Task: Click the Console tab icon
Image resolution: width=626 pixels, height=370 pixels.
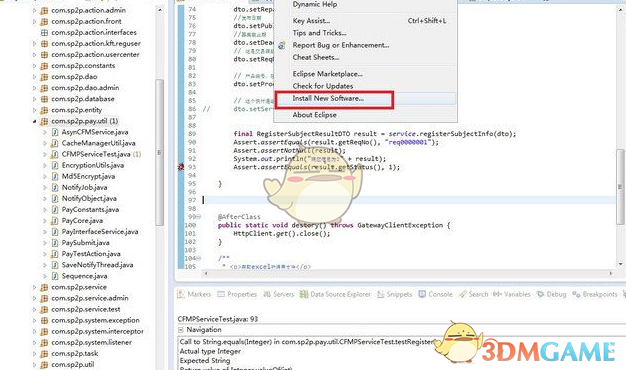Action: pyautogui.click(x=422, y=294)
